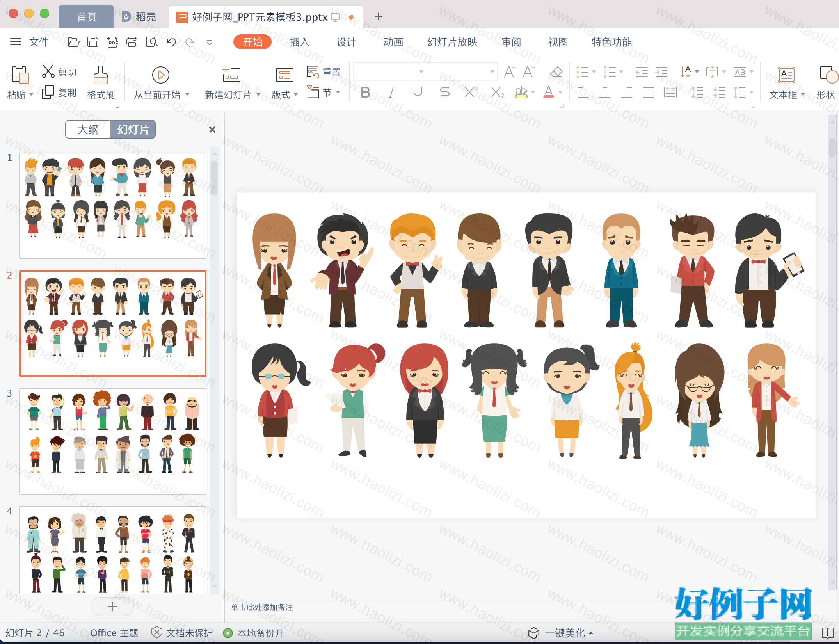Viewport: 839px width, 644px height.
Task: Select slide 3 thumbnail
Action: 113,441
